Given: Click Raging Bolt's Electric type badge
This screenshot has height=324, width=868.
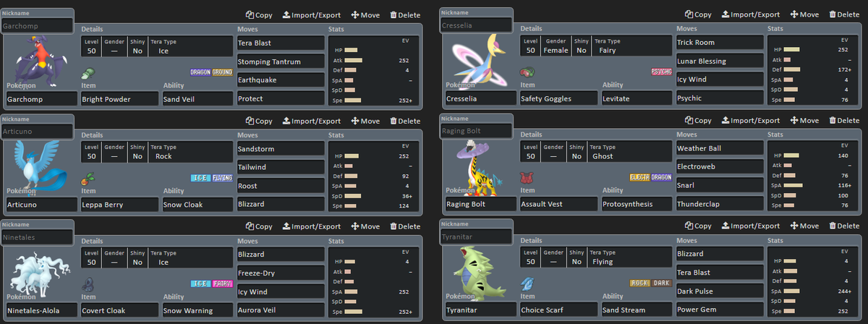Looking at the screenshot, I should coord(640,178).
